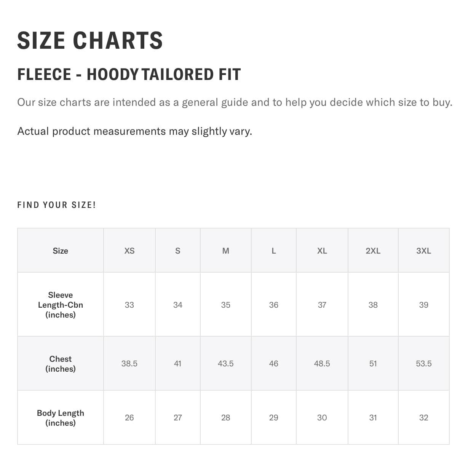Click the "Actual product measurements" note text
Image resolution: width=476 pixels, height=476 pixels.
pos(134,131)
